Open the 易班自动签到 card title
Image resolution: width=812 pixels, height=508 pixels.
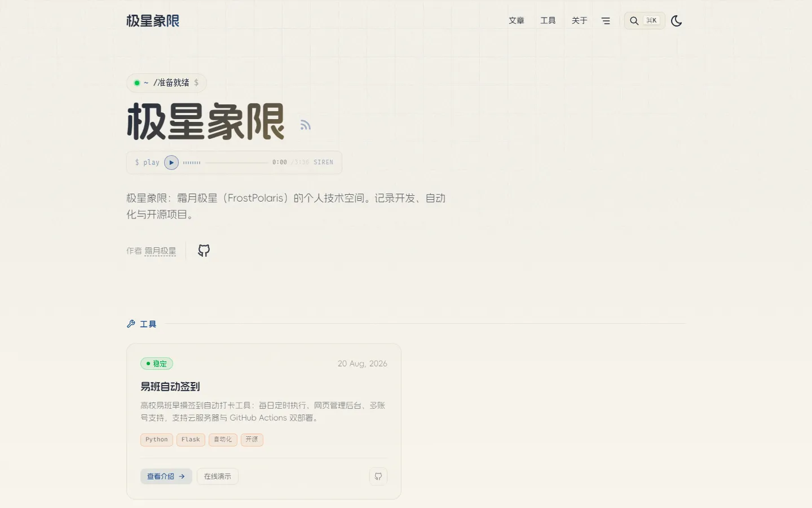coord(170,387)
